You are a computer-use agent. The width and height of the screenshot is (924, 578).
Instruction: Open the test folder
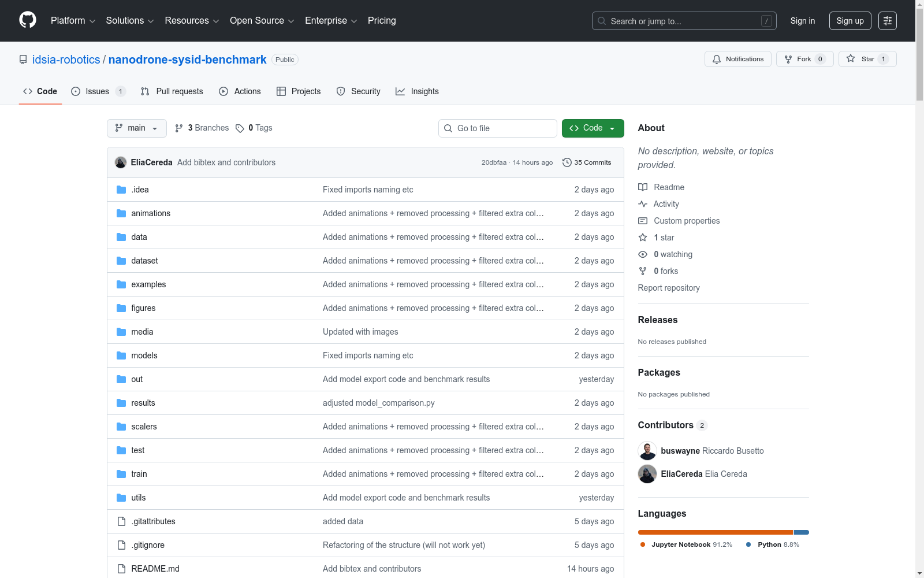(x=138, y=450)
